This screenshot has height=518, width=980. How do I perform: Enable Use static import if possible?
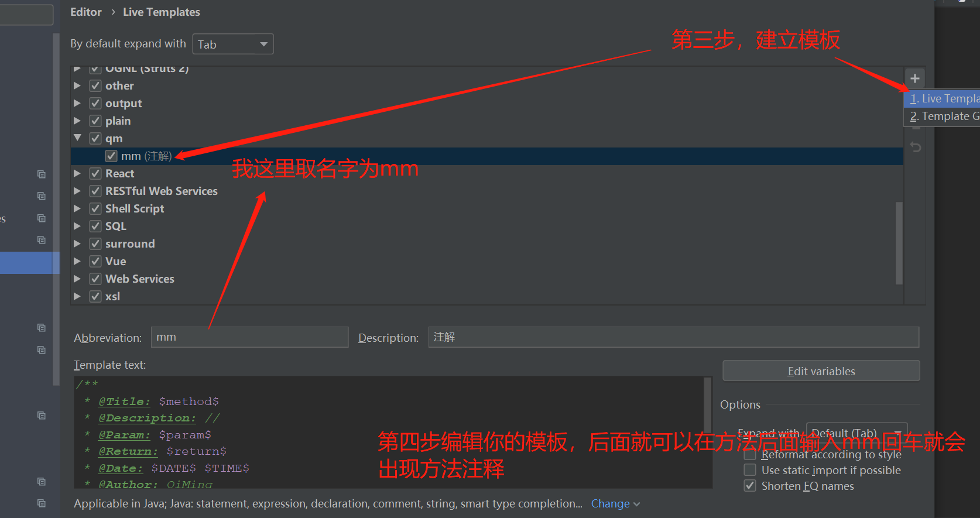click(x=750, y=470)
